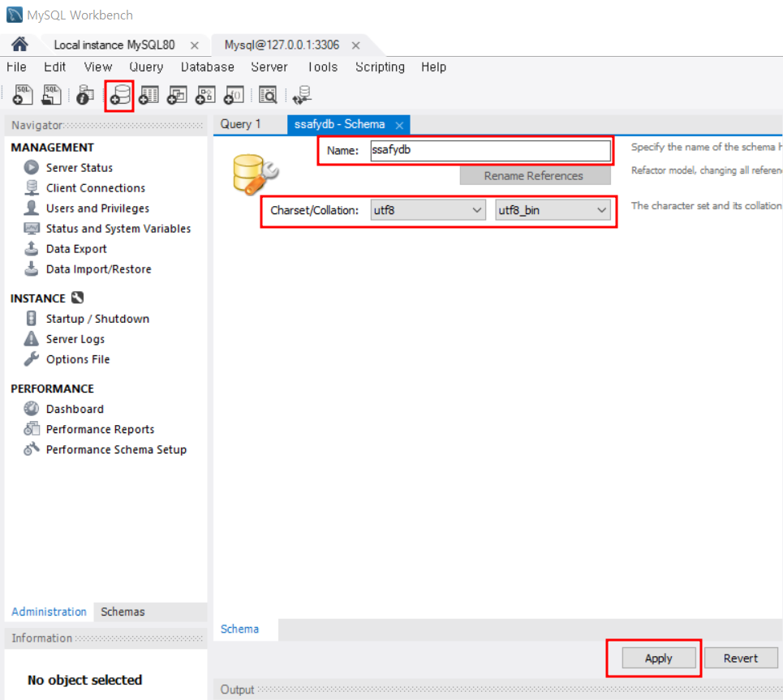783x700 pixels.
Task: Click the schema Name input field
Action: pos(490,150)
